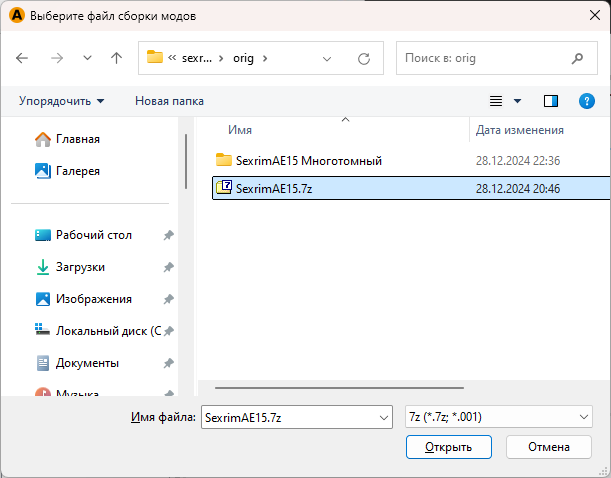
Task: Open the view layout options icon
Action: (496, 101)
